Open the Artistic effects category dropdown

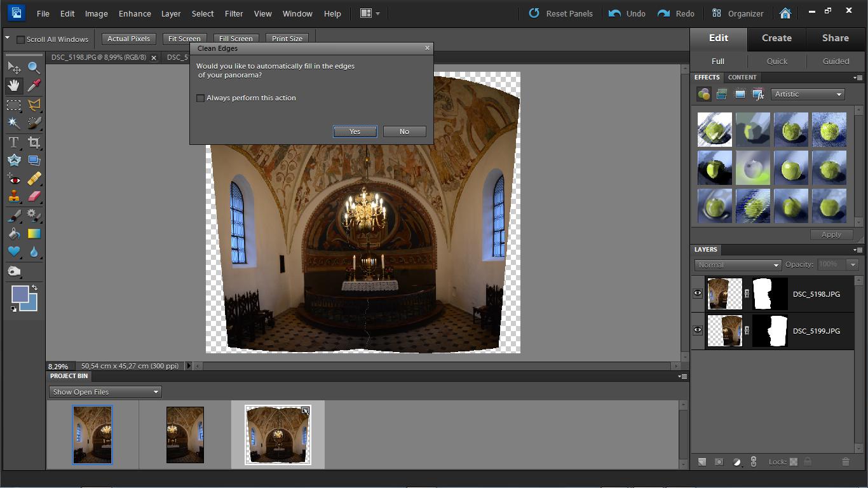(808, 94)
